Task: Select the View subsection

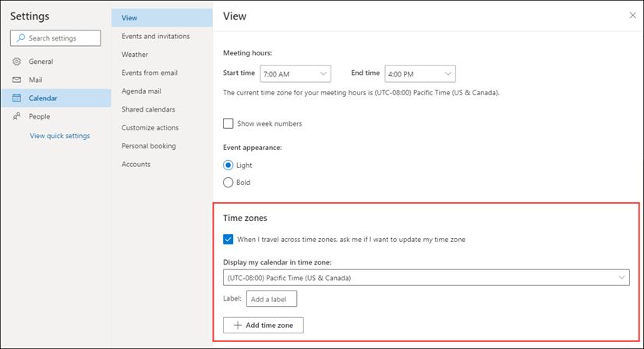Action: coord(162,18)
